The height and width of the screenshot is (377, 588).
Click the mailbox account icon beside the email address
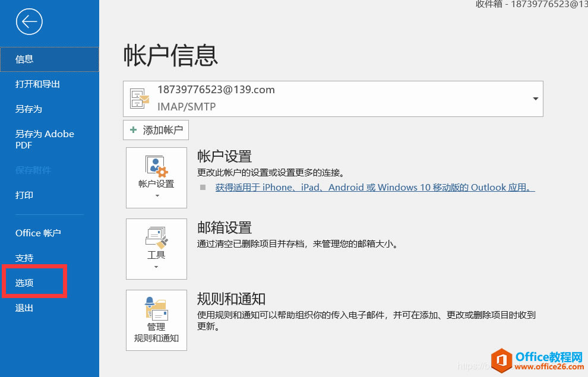(139, 99)
